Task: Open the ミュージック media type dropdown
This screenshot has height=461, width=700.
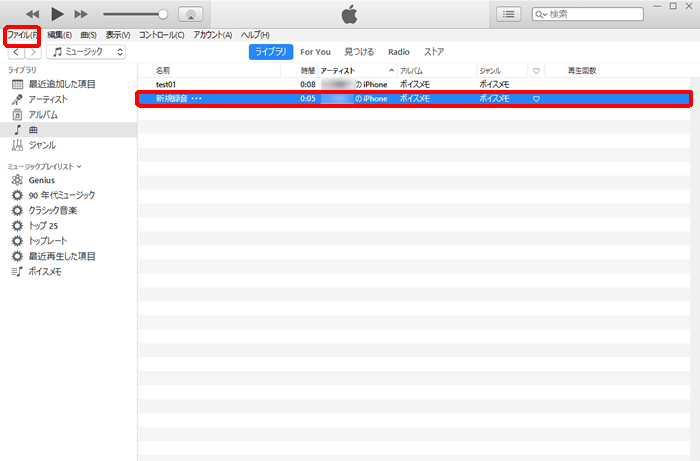Action: [86, 52]
